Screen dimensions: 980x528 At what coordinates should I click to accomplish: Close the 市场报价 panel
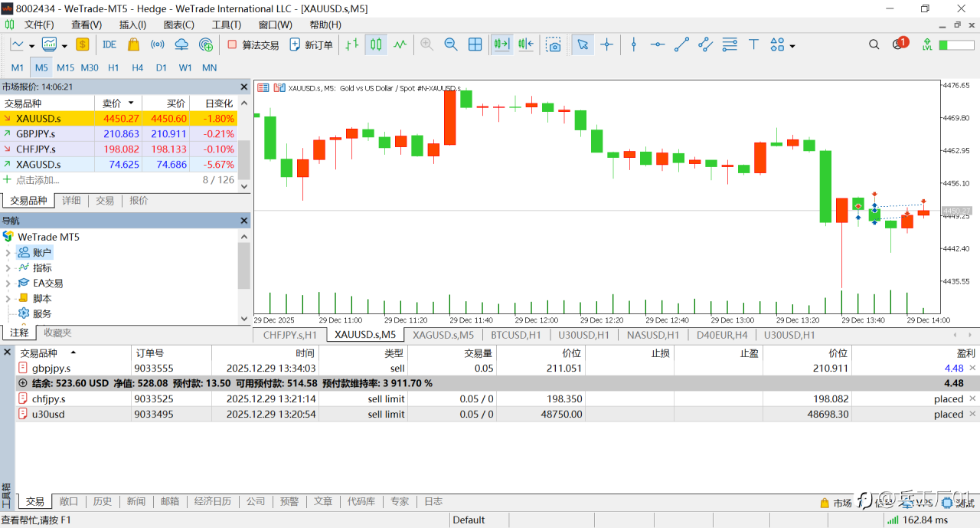tap(244, 87)
